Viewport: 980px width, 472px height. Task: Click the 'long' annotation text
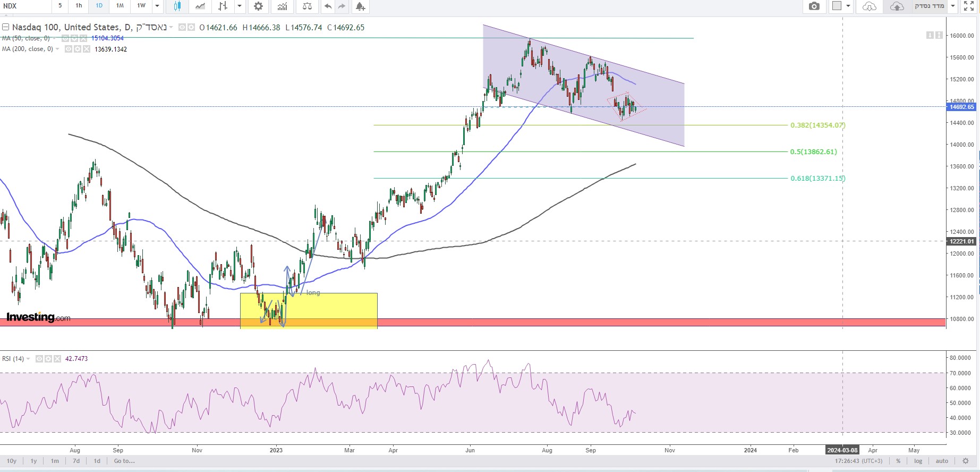(x=313, y=293)
